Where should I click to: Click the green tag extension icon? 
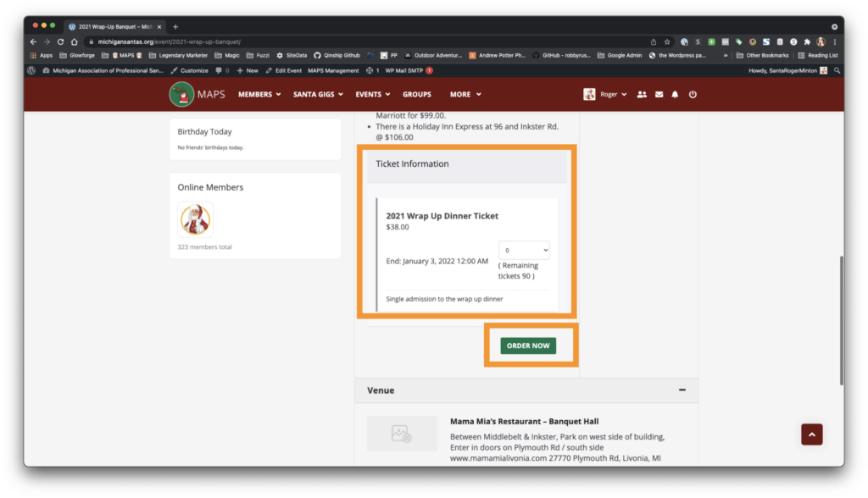[x=738, y=41]
